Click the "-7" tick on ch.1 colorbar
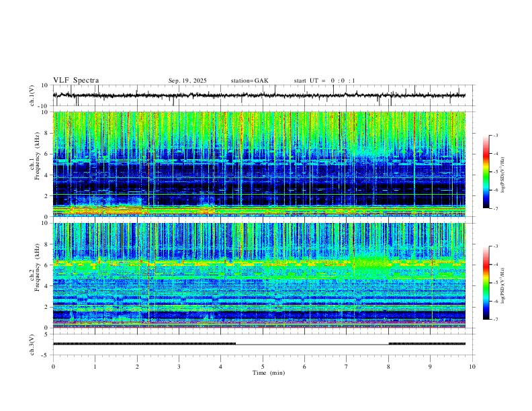The image size is (532, 411). coord(496,208)
